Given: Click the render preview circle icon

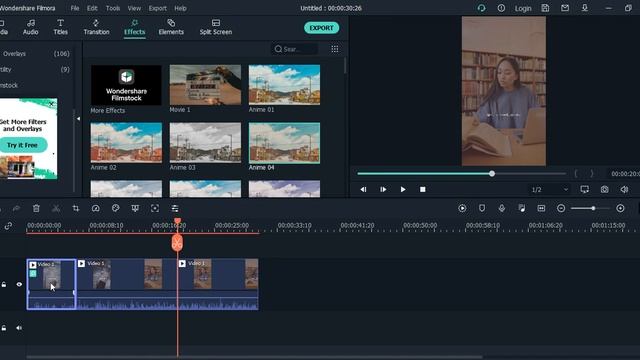Looking at the screenshot, I should click(462, 209).
